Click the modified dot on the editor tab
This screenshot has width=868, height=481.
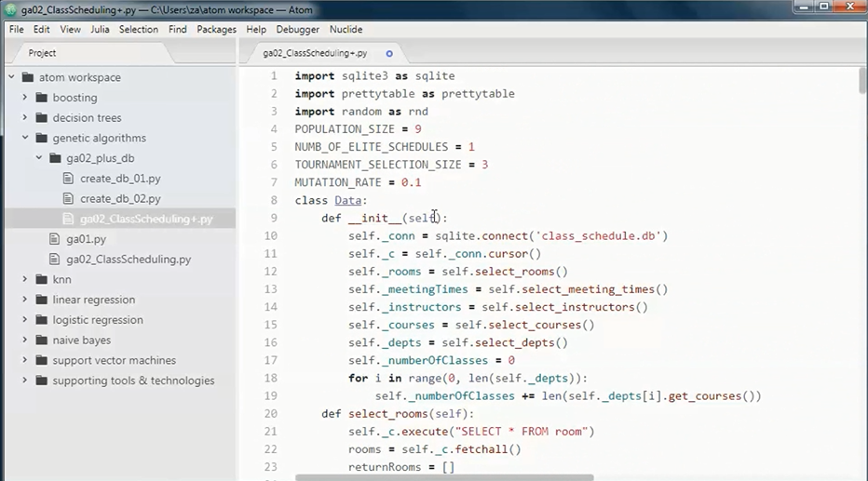[x=389, y=54]
